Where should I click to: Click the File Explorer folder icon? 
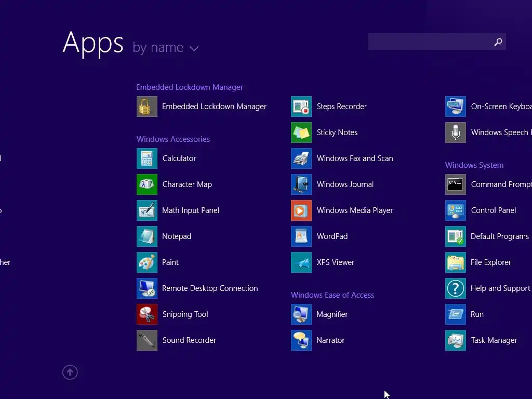pos(456,262)
